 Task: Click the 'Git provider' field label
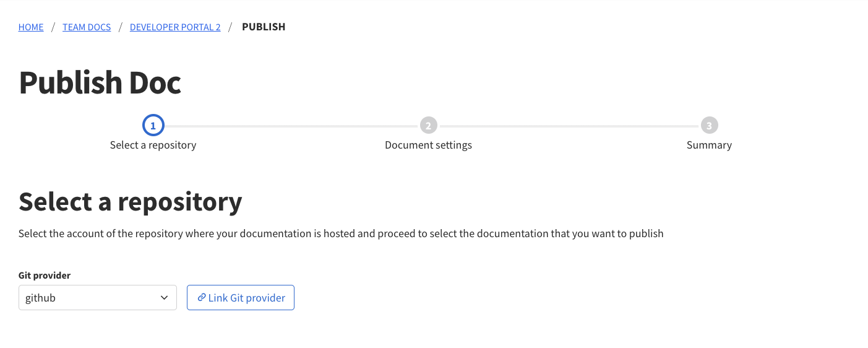click(45, 276)
